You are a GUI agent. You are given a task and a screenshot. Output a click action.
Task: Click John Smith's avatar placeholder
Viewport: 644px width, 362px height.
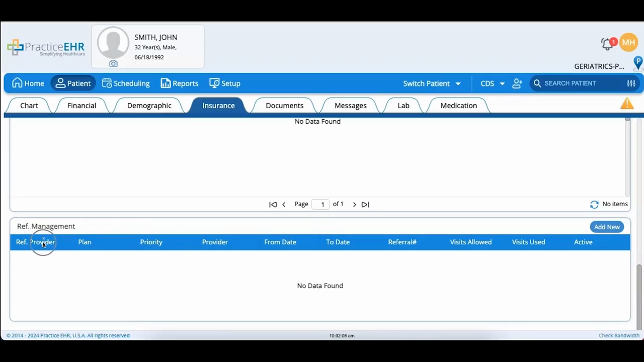(x=113, y=43)
